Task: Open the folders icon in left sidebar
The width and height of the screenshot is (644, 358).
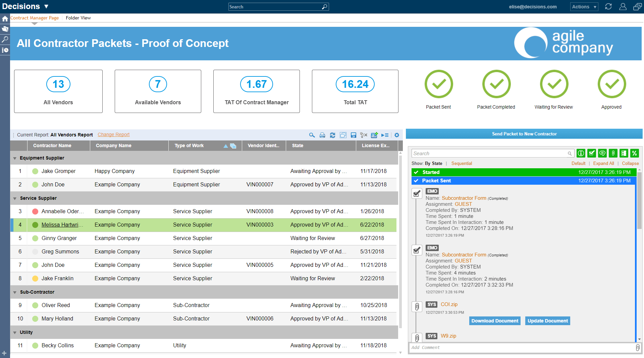Action: [x=5, y=29]
